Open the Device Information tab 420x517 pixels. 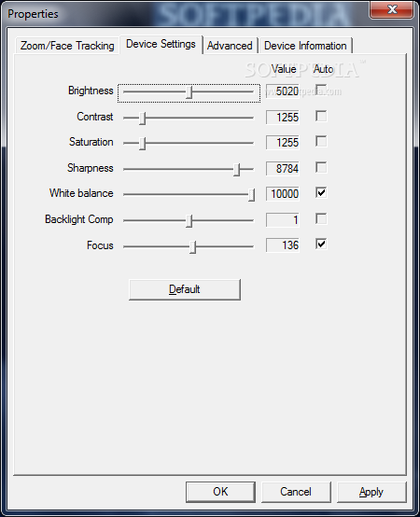pos(305,46)
